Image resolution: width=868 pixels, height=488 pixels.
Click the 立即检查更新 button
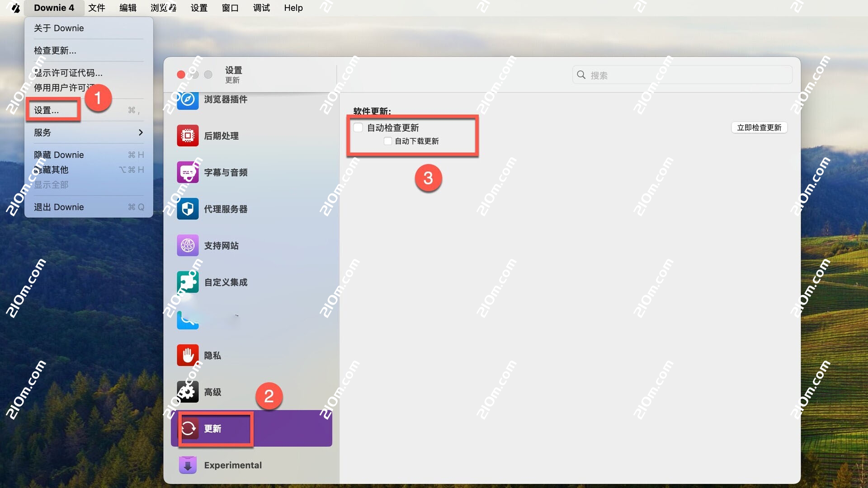click(759, 127)
